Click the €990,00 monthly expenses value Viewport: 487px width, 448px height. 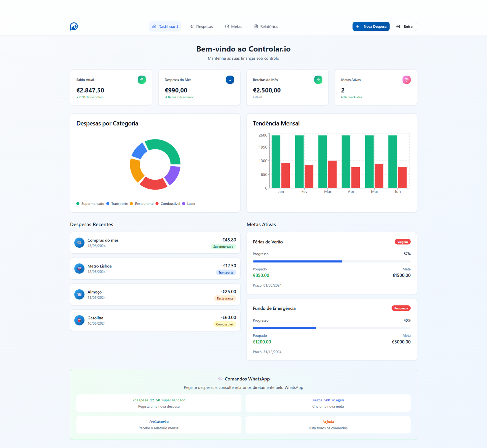pyautogui.click(x=176, y=90)
